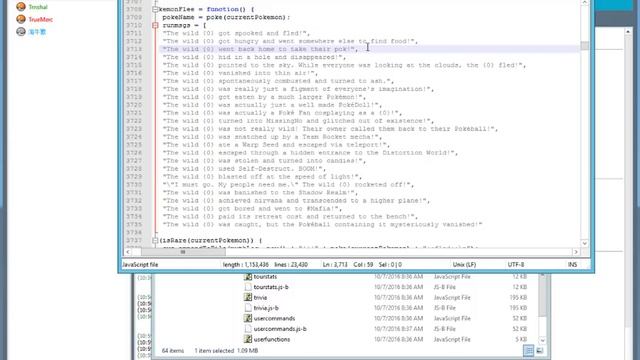Place cursor on 'Team Rocket mecha' line
Screen dimensions: 640x360
pyautogui.click(x=272, y=137)
